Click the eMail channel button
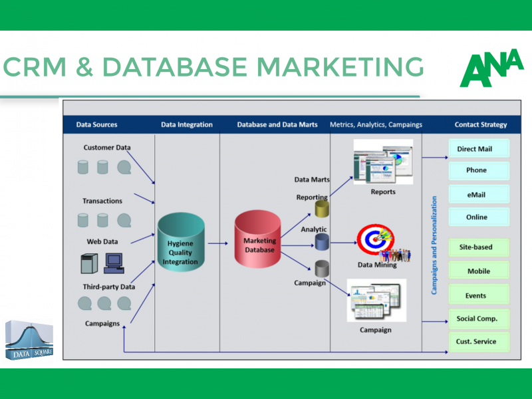Image resolution: width=532 pixels, height=399 pixels. 479,194
